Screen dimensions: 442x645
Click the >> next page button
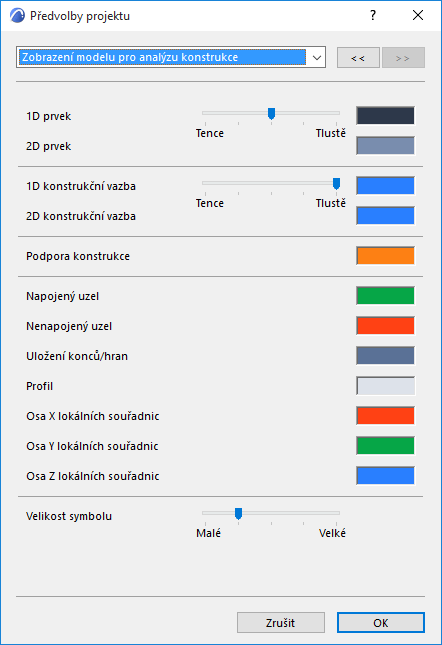point(403,58)
